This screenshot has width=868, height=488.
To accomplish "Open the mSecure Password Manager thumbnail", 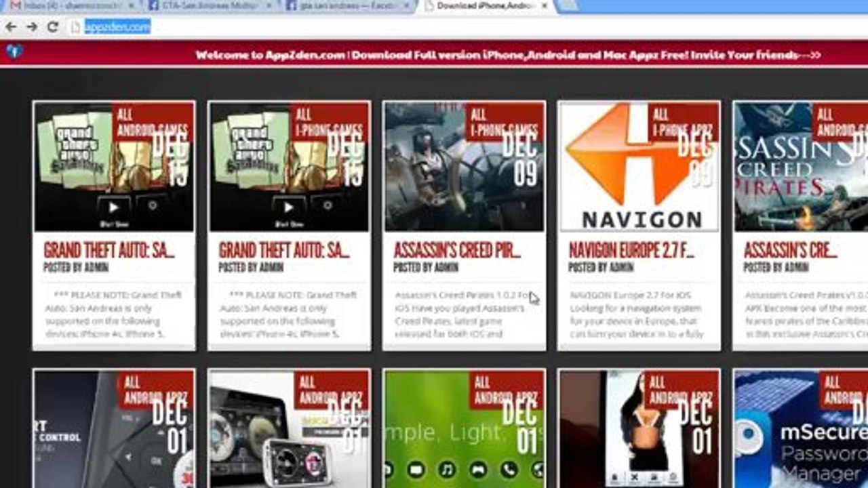I will (x=801, y=429).
